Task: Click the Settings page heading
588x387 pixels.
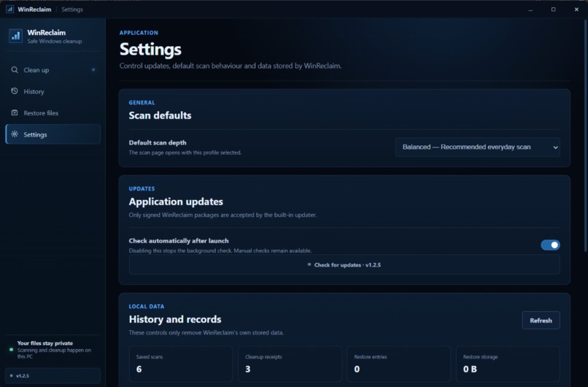Action: coord(150,49)
